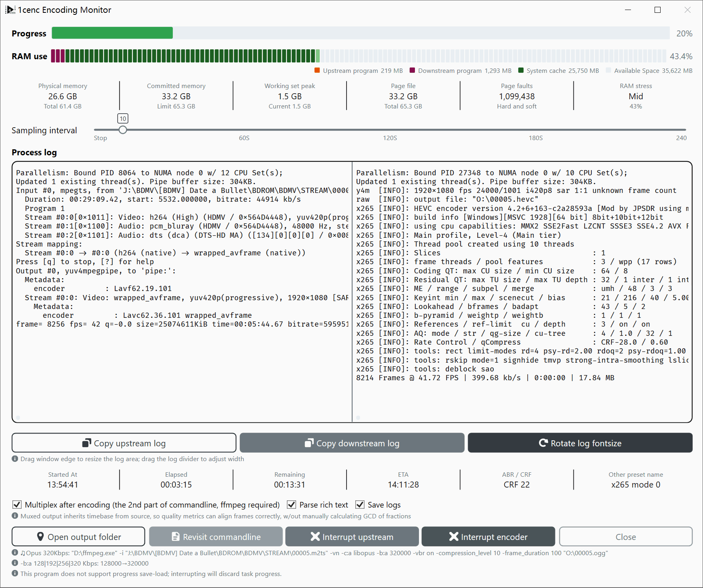Click the 1cenc app icon in title bar

pyautogui.click(x=10, y=10)
